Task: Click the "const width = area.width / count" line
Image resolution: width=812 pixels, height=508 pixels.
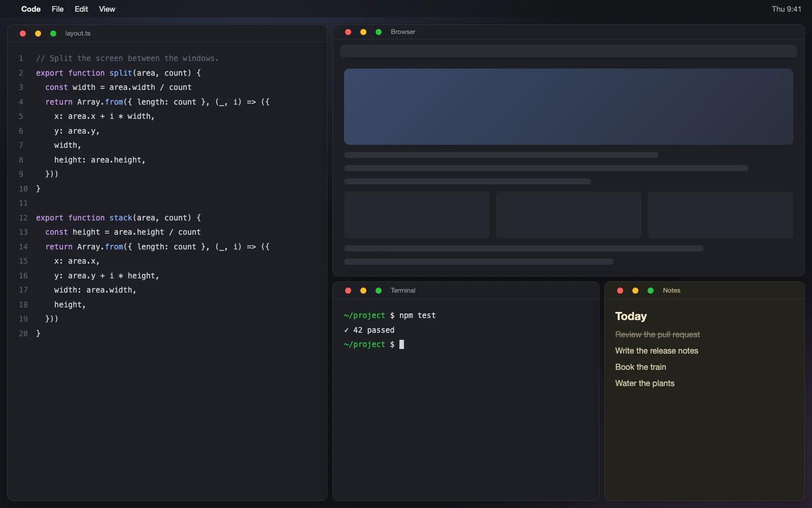Action: coord(118,87)
